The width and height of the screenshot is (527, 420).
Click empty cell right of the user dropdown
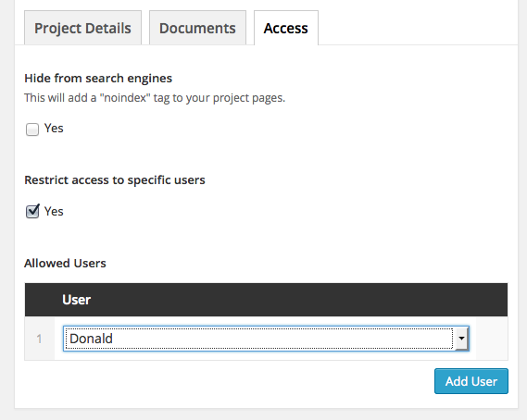492,339
